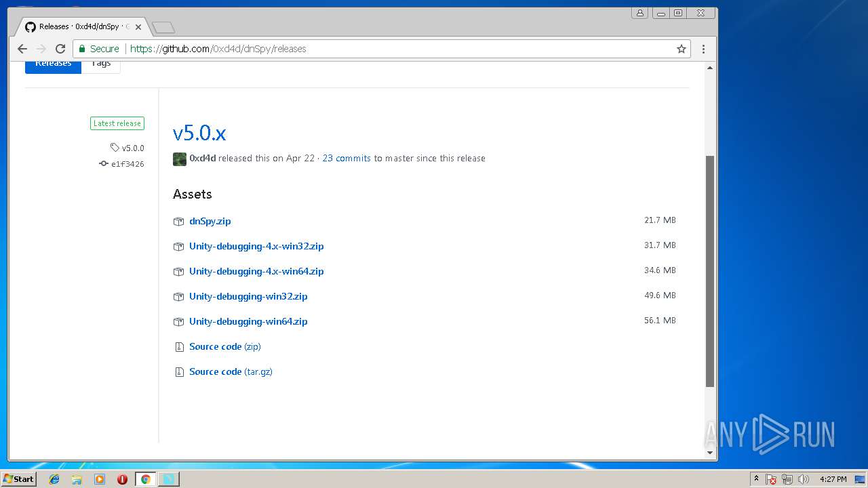
Task: Click package icon beside Unity-debugging-4.x-win32.zip
Action: pos(178,247)
